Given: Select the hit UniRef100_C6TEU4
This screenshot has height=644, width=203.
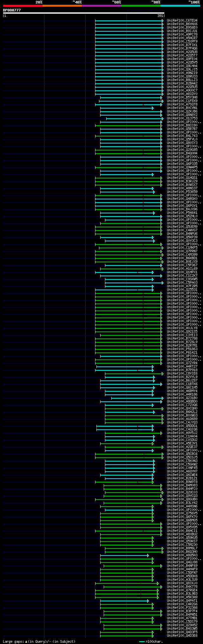Looking at the screenshot, I should tap(182, 21).
